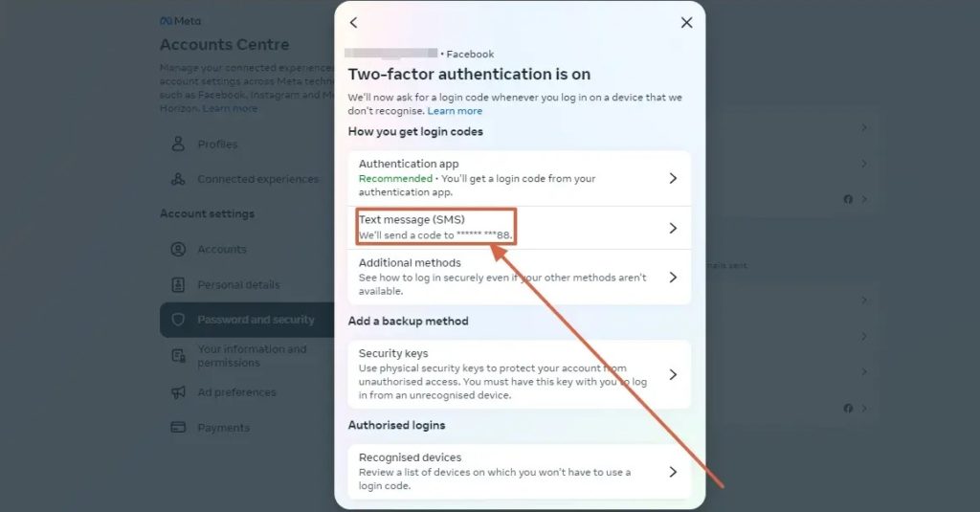Click the Ad preferences megaphone icon

(x=178, y=392)
